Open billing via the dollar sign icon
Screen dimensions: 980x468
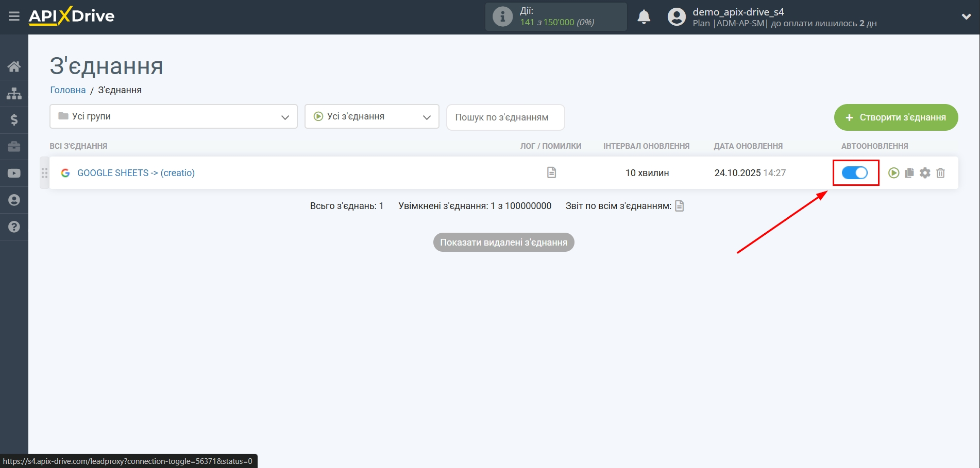pyautogui.click(x=14, y=120)
